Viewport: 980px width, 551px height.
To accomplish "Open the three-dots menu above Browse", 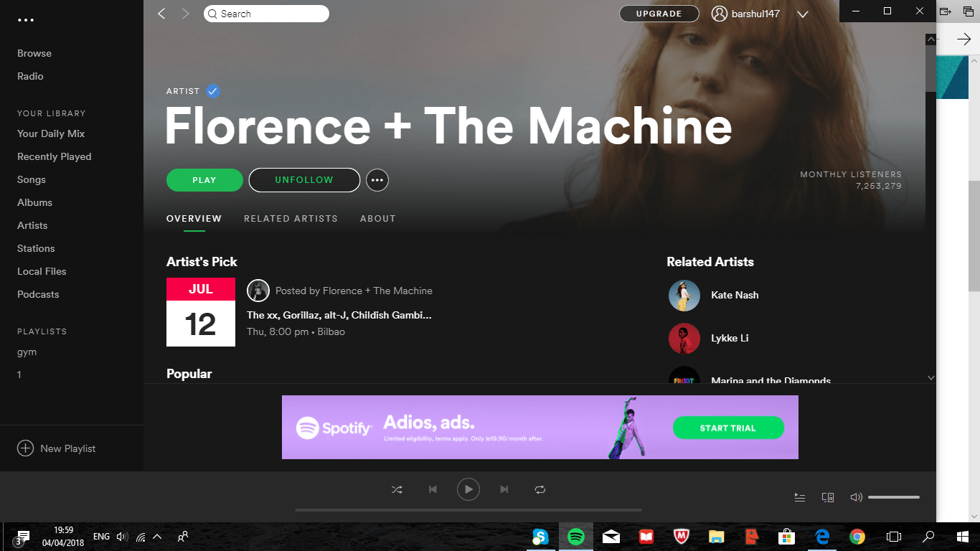I will 26,20.
